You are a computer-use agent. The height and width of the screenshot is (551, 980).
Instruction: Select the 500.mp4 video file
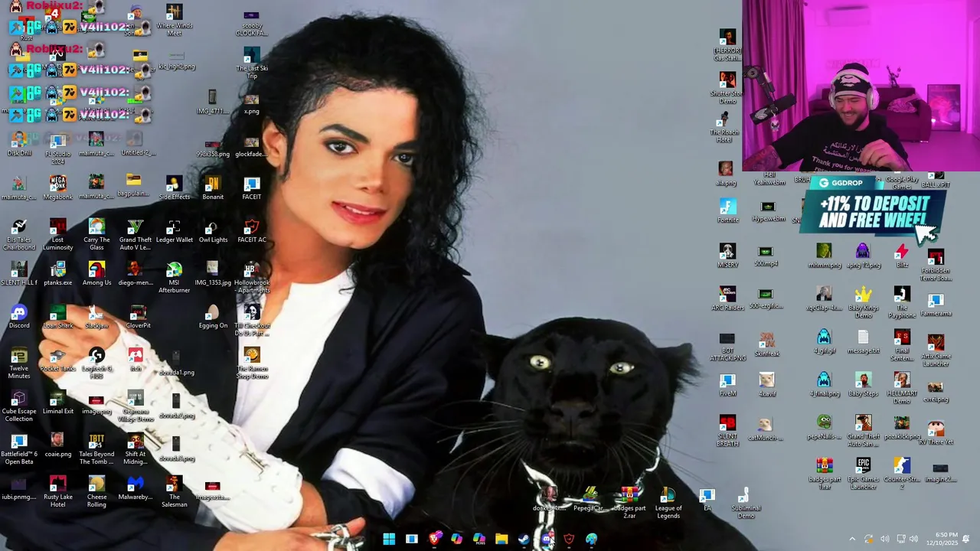point(766,256)
